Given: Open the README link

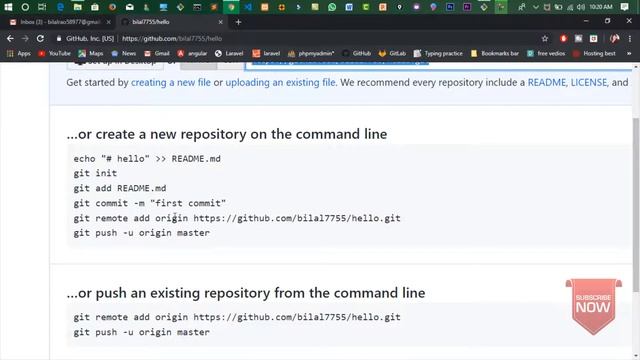Looking at the screenshot, I should point(547,82).
